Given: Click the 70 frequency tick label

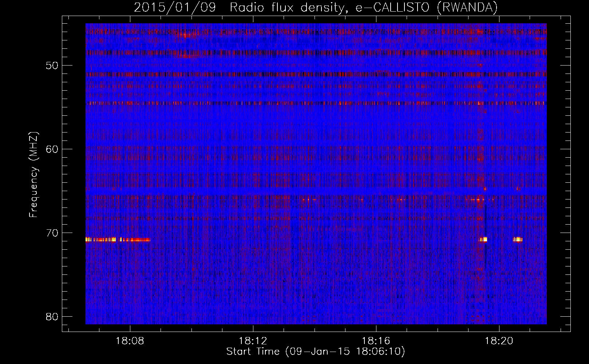Looking at the screenshot, I should coord(52,233).
